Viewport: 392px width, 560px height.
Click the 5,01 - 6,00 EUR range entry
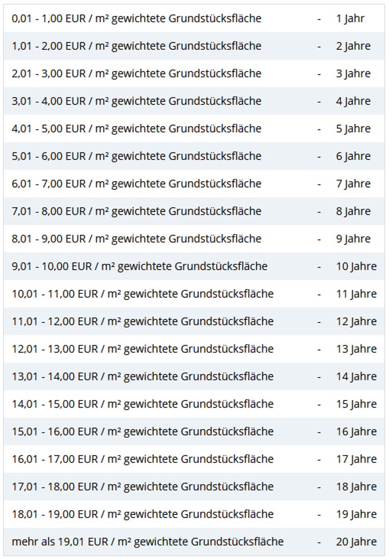[x=136, y=156]
